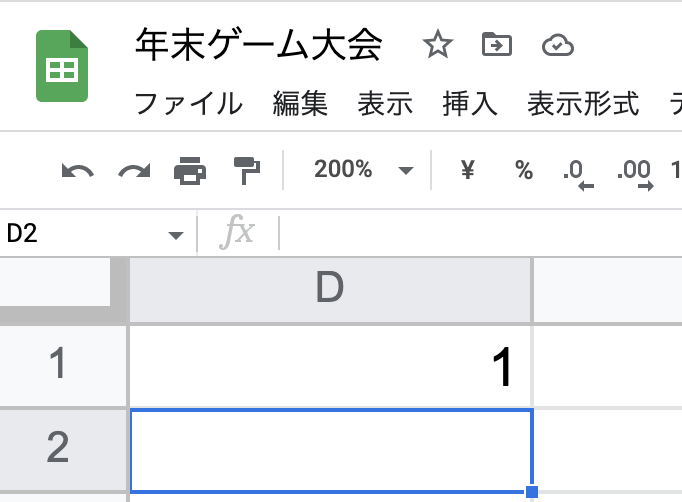Select row 1 header

click(63, 365)
